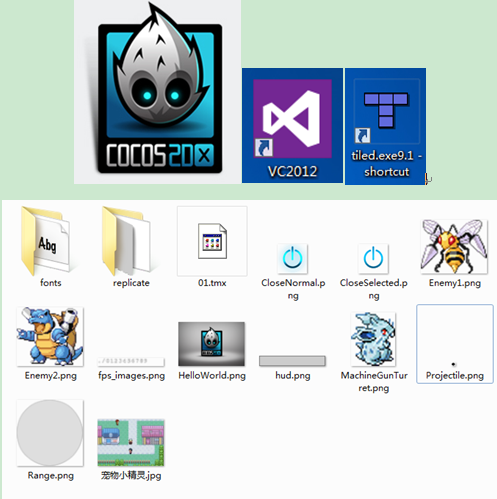Viewport: 497px width, 499px height.
Task: Open the VC2012 Visual Studio shortcut icon
Action: pos(292,119)
